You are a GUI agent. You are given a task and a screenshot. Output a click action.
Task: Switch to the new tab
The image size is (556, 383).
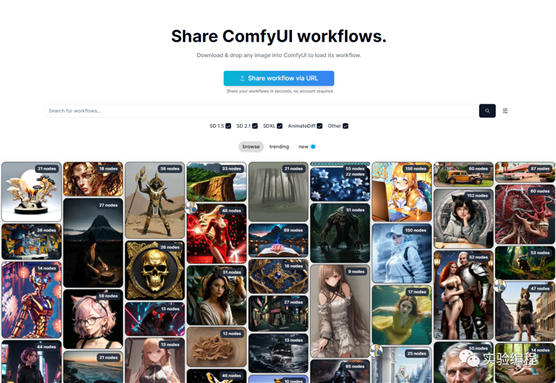point(303,146)
